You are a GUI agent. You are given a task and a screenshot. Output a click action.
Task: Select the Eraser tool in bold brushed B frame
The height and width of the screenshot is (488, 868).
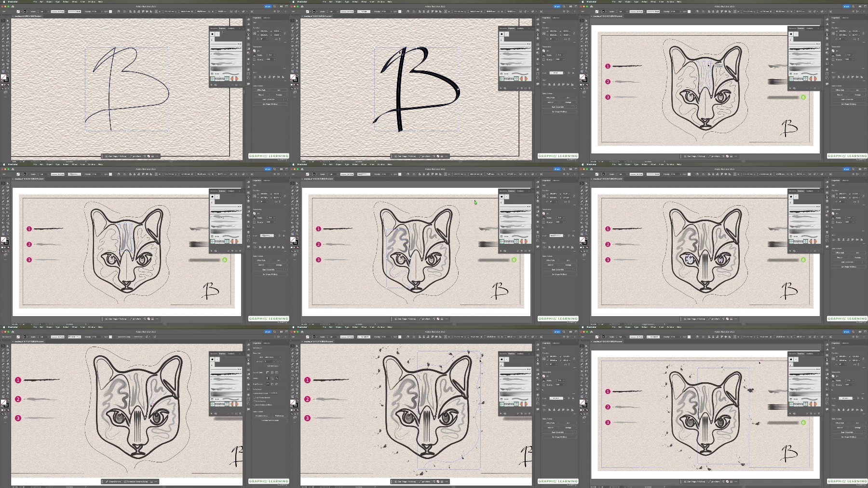tap(297, 39)
